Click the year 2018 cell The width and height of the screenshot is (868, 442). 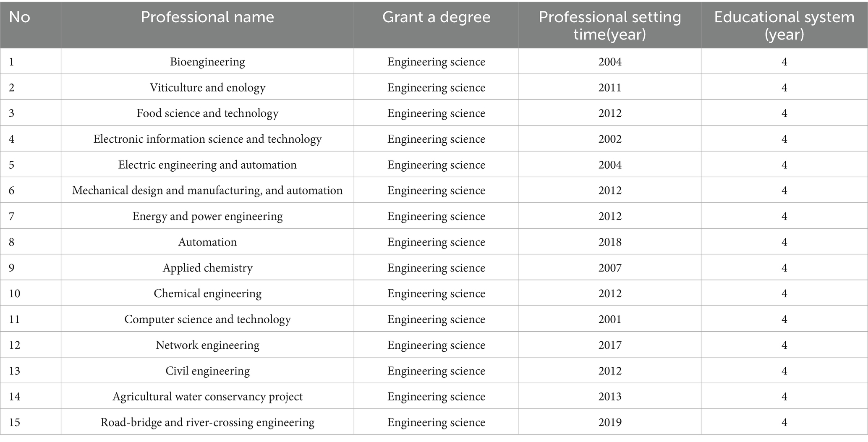(609, 242)
